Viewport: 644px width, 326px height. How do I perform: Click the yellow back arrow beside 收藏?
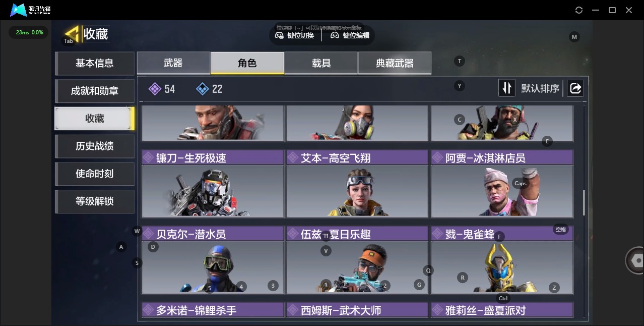click(x=73, y=34)
